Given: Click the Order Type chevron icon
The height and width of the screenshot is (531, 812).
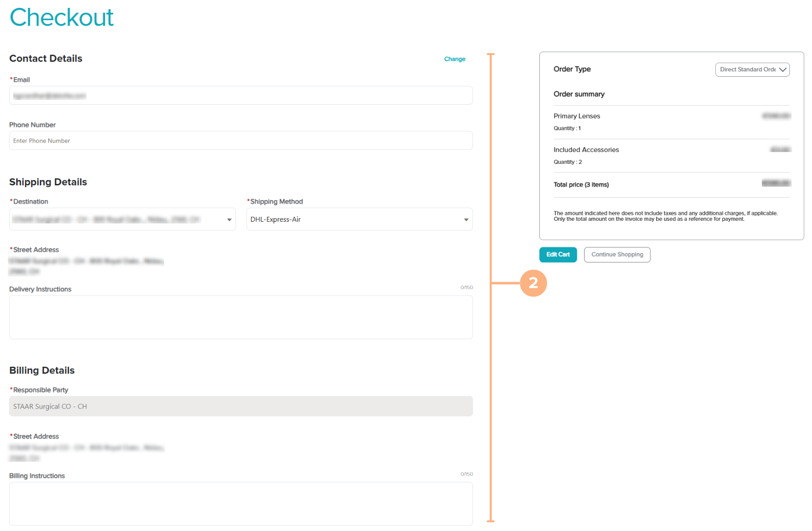Looking at the screenshot, I should (x=783, y=70).
